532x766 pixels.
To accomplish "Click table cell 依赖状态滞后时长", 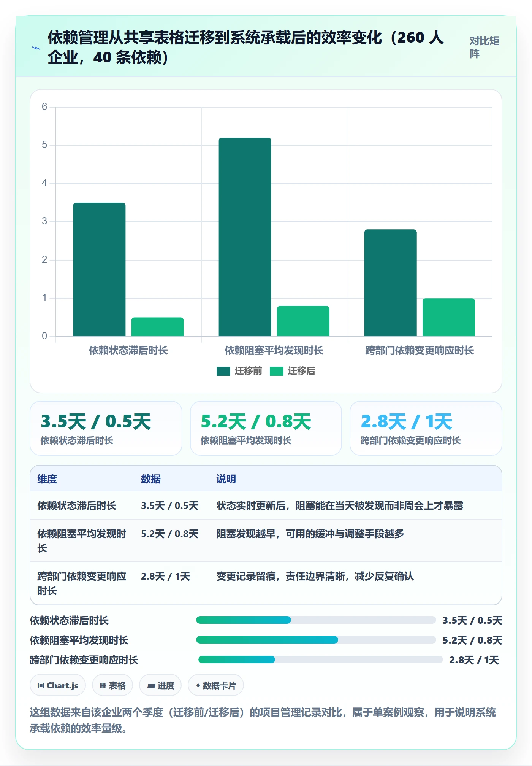I will point(77,505).
